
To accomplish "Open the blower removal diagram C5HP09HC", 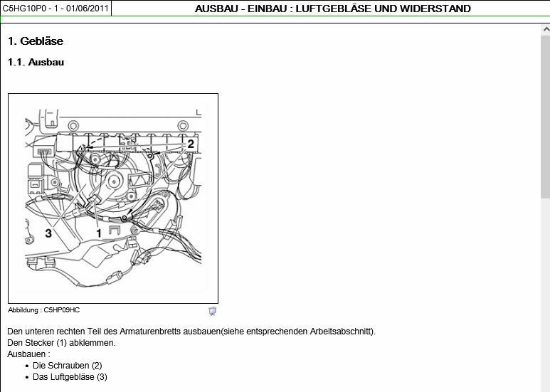I will 113,198.
